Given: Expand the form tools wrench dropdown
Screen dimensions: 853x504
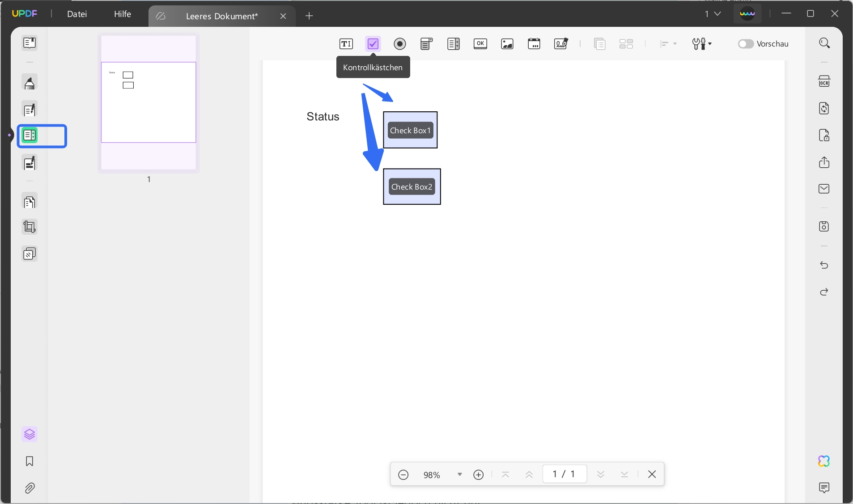Looking at the screenshot, I should point(702,44).
